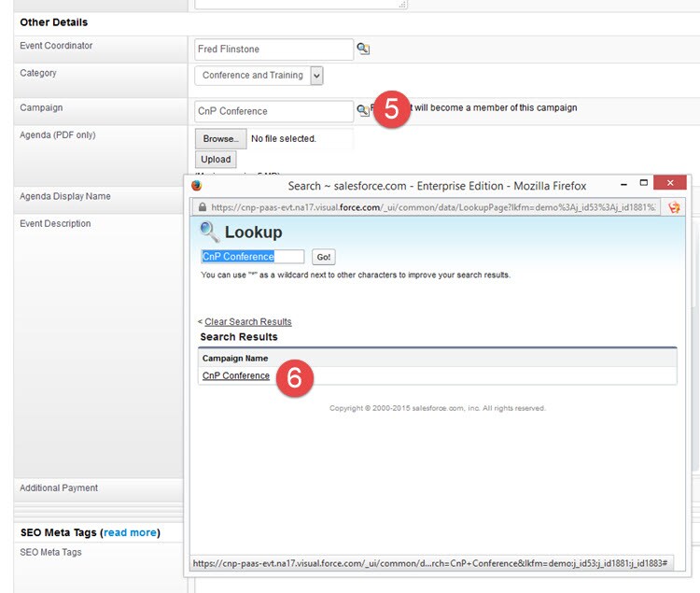
Task: Click the Event Description label
Action: click(55, 223)
